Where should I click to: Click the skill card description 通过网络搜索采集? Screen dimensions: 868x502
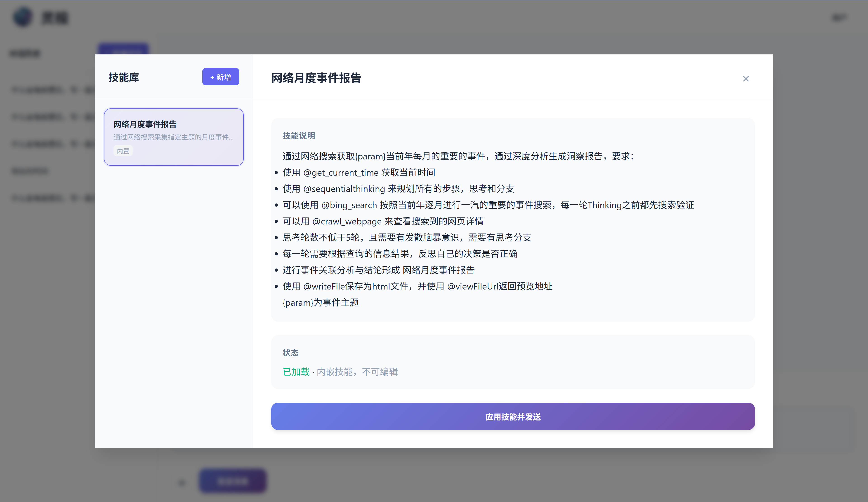tap(174, 137)
